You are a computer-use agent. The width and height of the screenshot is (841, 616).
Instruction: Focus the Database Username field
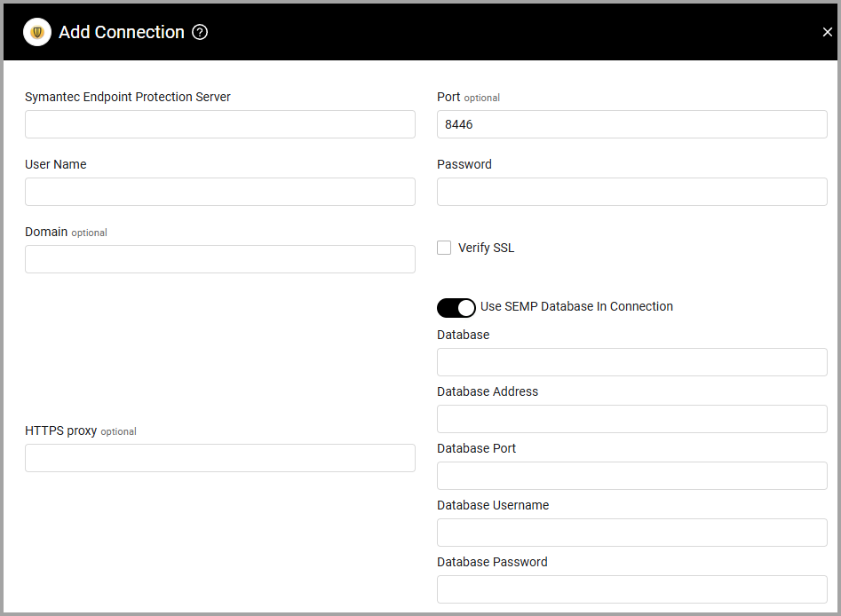click(631, 533)
